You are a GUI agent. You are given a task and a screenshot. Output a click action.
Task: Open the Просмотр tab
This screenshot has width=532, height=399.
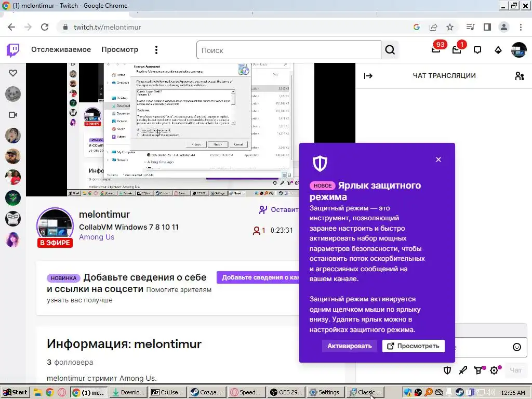[120, 49]
